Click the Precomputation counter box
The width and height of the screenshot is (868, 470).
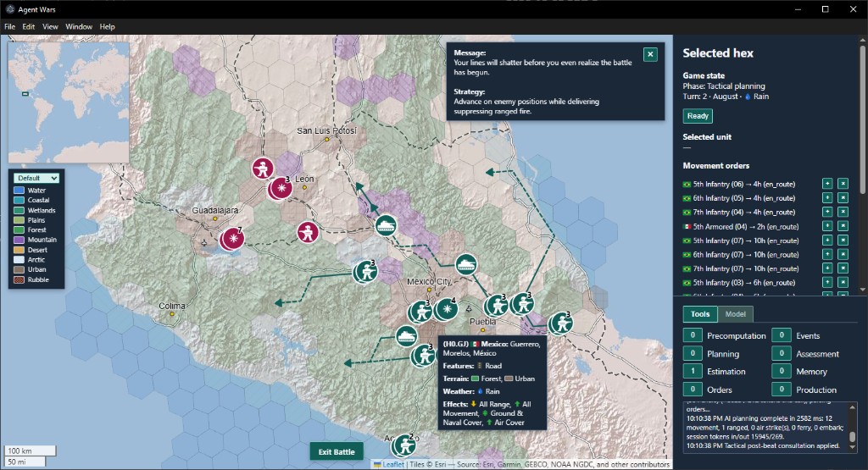[693, 335]
